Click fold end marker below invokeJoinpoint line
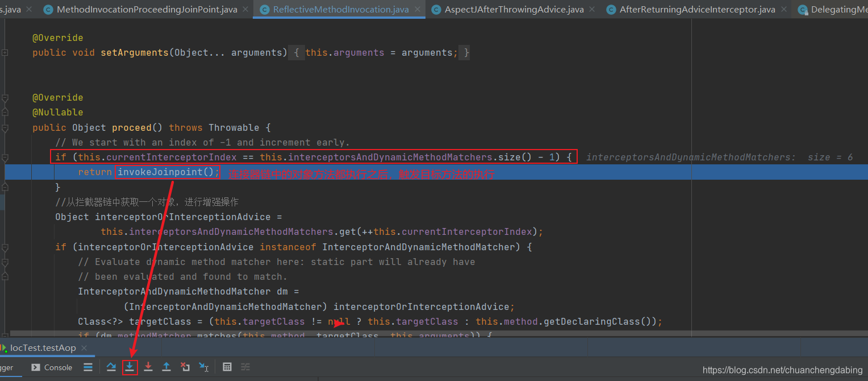The image size is (868, 381). click(x=5, y=187)
